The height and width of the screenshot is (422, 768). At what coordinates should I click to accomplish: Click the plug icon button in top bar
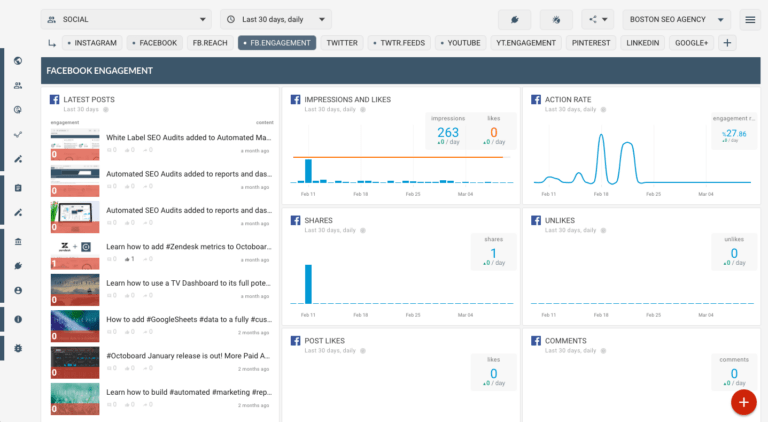514,20
